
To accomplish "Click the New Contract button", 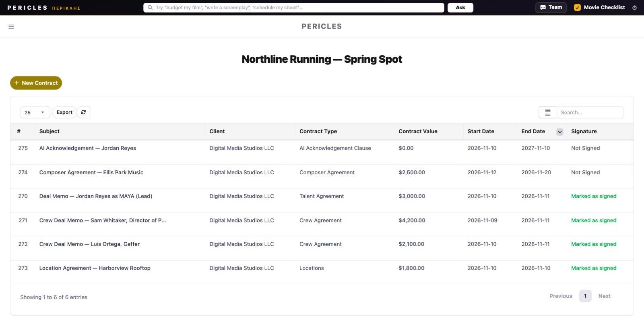I will point(36,83).
